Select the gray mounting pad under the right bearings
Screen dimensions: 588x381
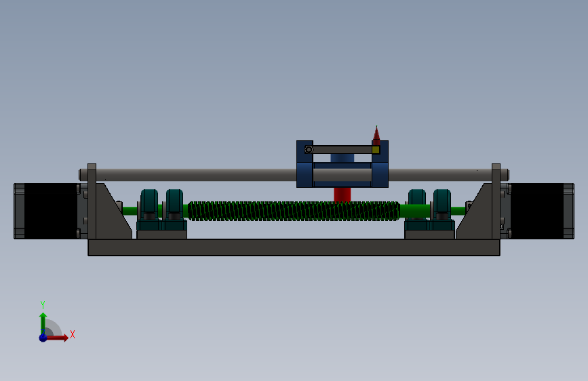point(430,235)
